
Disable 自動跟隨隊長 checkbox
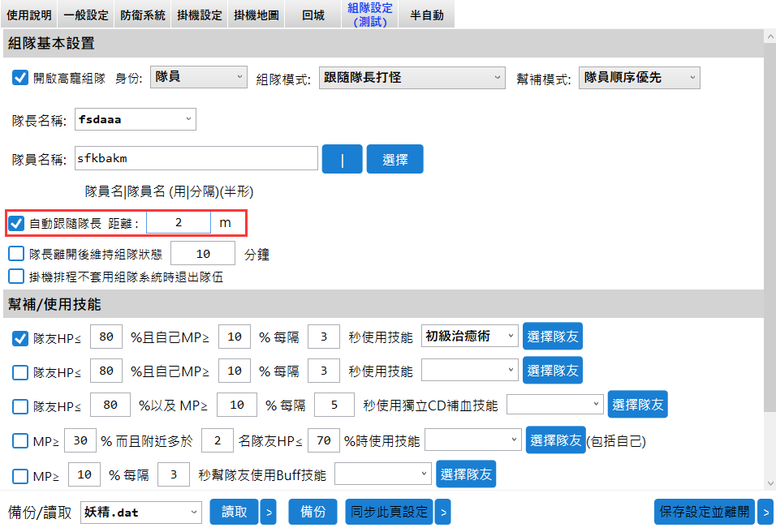(x=16, y=222)
